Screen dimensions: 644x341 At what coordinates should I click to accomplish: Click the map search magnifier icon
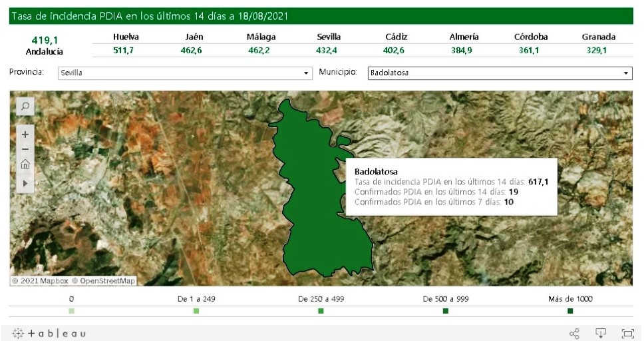point(25,106)
